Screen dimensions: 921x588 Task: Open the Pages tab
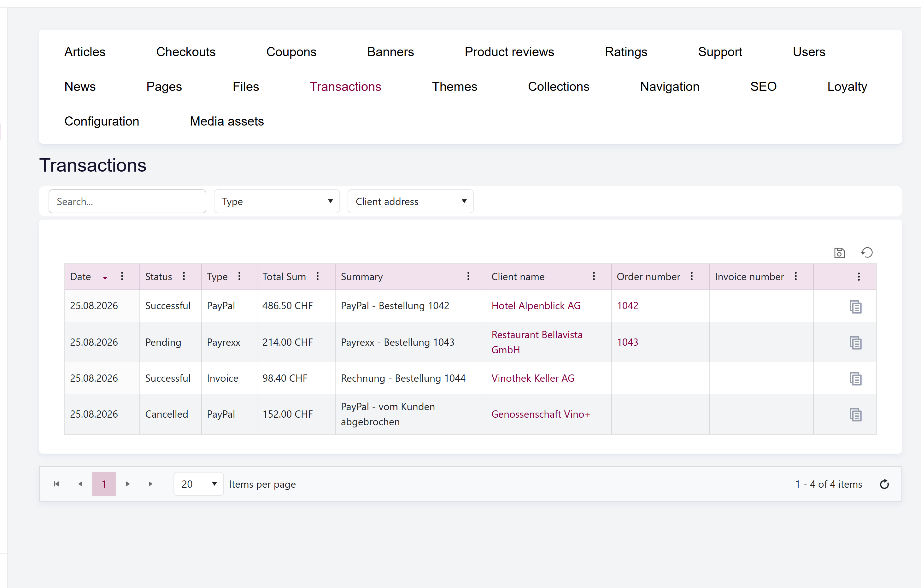point(164,86)
